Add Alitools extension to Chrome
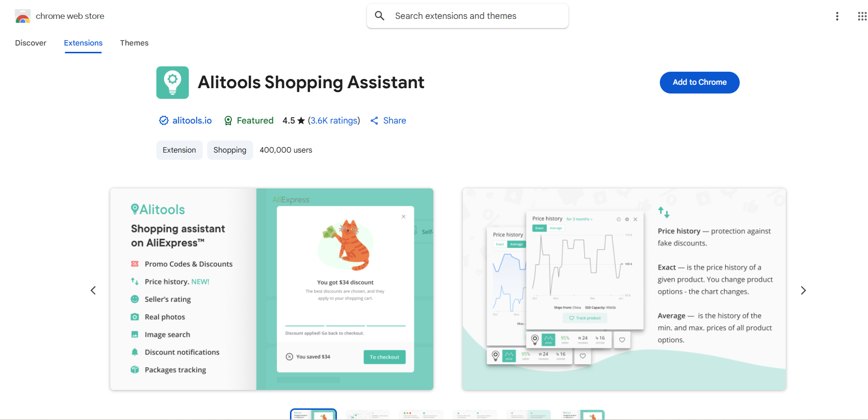 click(700, 82)
